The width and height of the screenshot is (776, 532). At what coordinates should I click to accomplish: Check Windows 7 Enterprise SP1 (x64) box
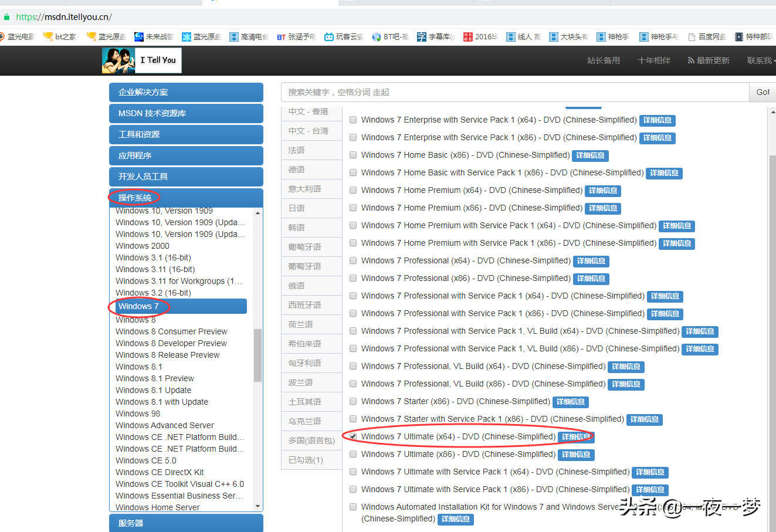353,120
